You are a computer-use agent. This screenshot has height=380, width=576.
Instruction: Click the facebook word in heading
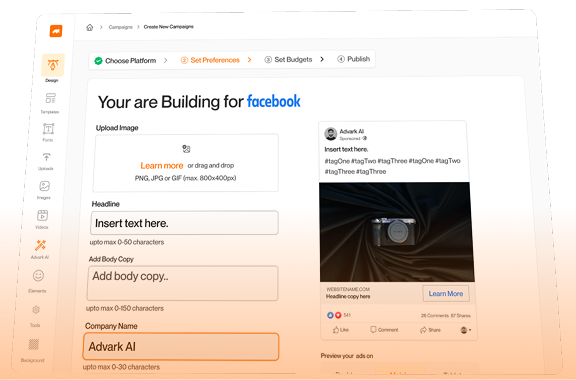tap(274, 101)
